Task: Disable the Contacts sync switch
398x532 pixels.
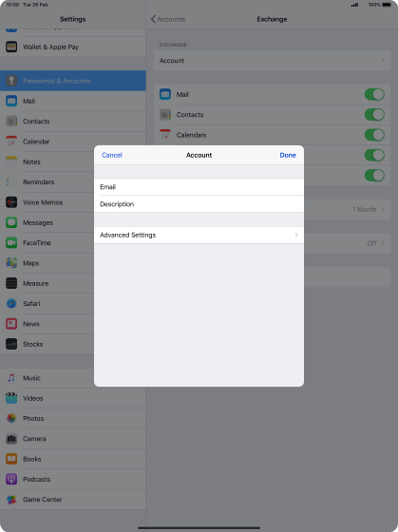Action: click(x=374, y=115)
